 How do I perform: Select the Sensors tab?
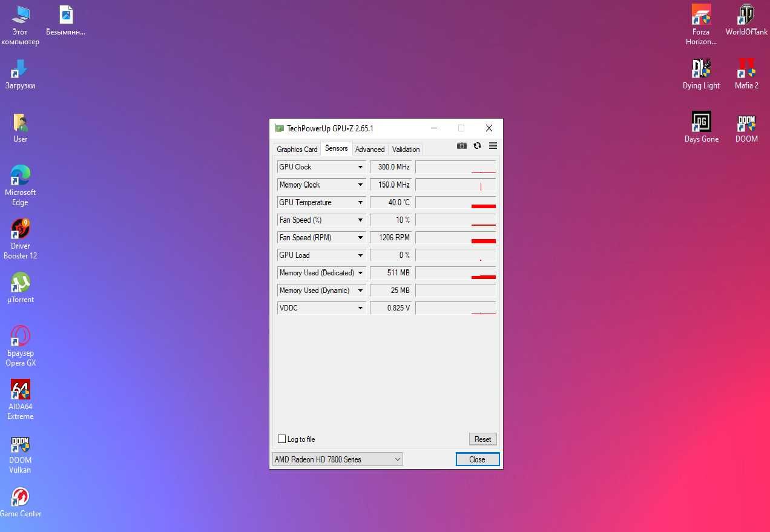pos(337,148)
